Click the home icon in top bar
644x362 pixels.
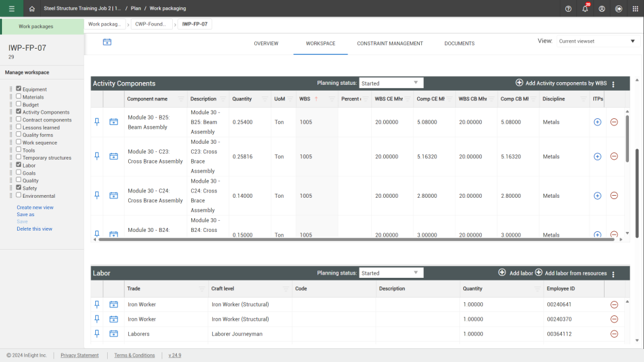pyautogui.click(x=32, y=9)
